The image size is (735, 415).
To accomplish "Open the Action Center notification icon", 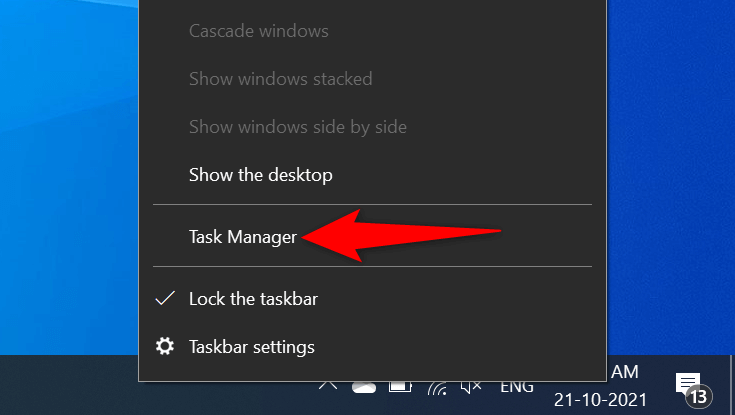I will click(x=687, y=384).
